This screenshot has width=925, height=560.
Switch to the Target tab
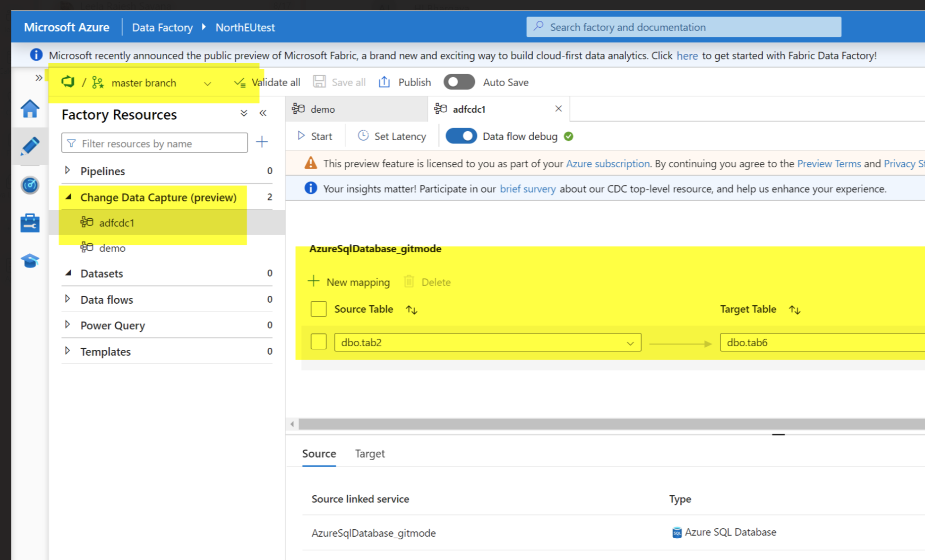[370, 453]
